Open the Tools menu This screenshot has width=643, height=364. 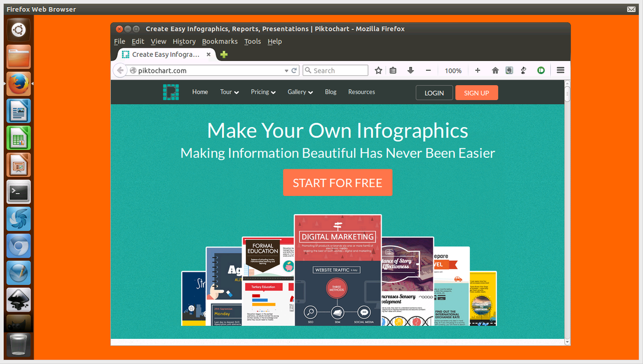pos(252,41)
